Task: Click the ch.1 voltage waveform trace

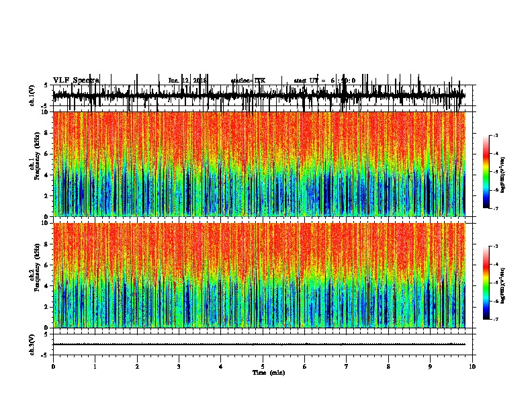Action: pos(259,95)
